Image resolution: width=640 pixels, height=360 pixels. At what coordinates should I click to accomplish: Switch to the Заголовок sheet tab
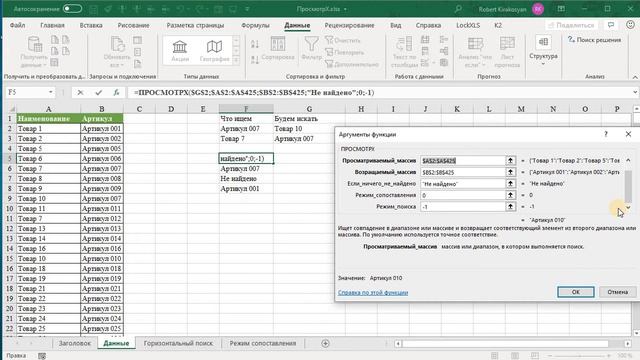pos(75,343)
